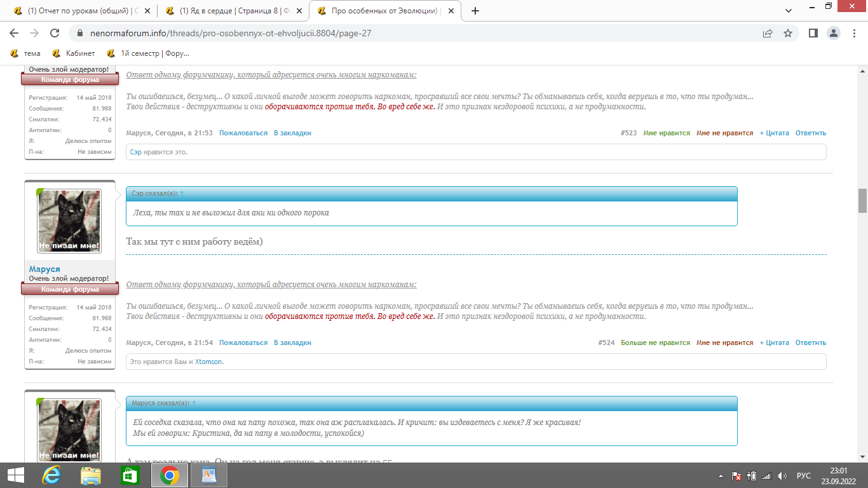Open Chrome three-dot menu
Image resolution: width=868 pixels, height=488 pixels.
tap(854, 33)
